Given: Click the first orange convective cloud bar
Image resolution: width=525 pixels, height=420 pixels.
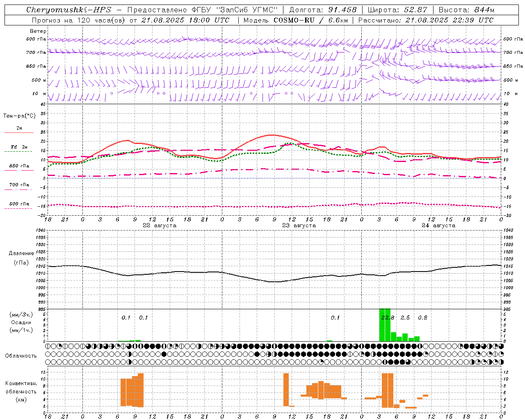Looking at the screenshot, I should tap(123, 392).
